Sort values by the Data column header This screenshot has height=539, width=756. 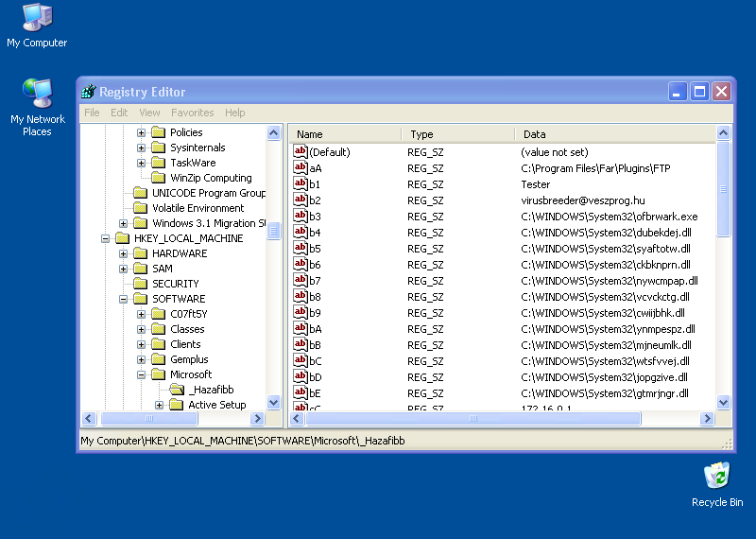click(x=615, y=134)
